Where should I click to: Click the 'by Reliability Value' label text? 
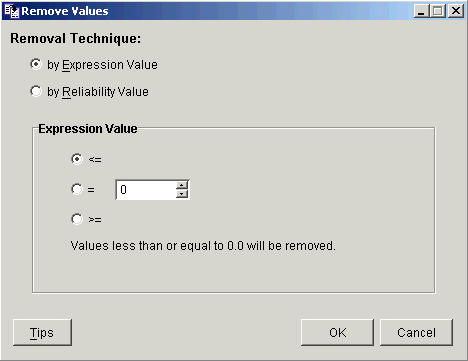point(98,92)
